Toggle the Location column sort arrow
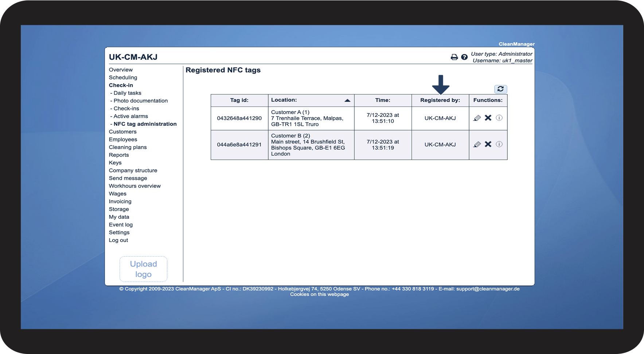The image size is (644, 354). point(347,100)
